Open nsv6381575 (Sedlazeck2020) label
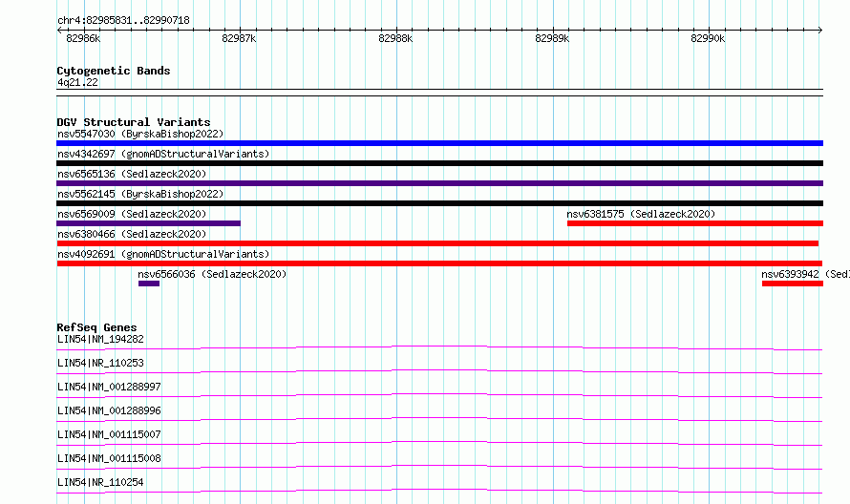This screenshot has width=850, height=504. click(x=641, y=214)
